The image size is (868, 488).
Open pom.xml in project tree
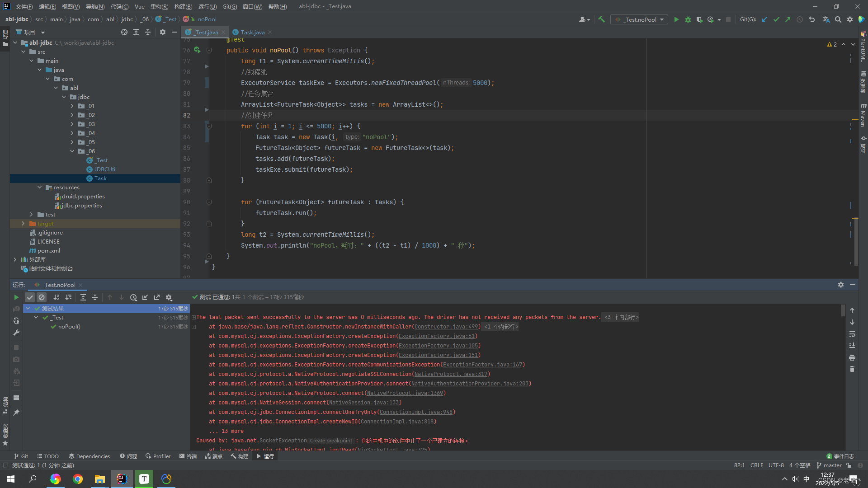48,250
